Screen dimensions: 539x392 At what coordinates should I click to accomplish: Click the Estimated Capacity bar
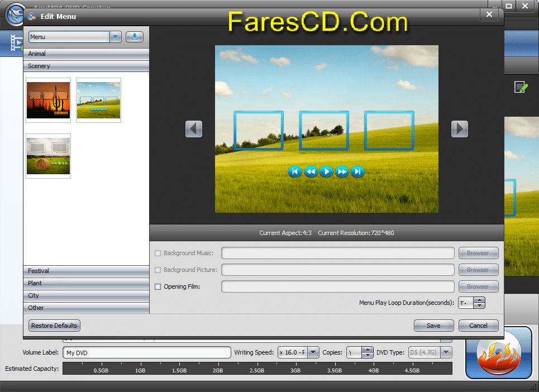(x=257, y=369)
